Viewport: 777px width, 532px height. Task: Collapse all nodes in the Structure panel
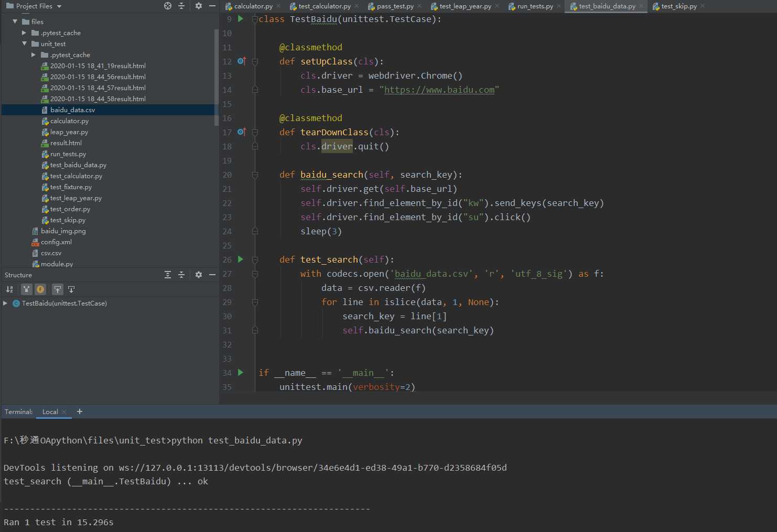181,275
